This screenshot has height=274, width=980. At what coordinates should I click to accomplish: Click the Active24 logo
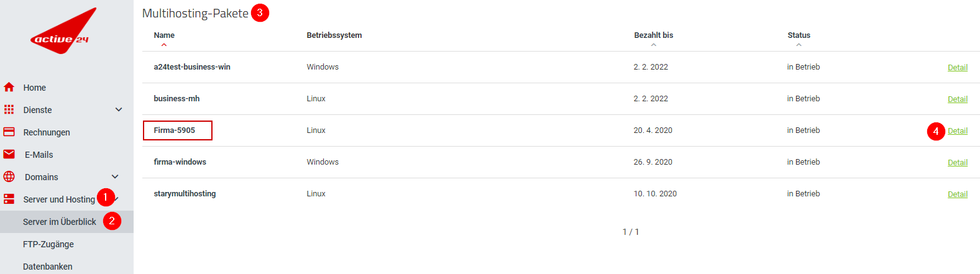(x=62, y=32)
